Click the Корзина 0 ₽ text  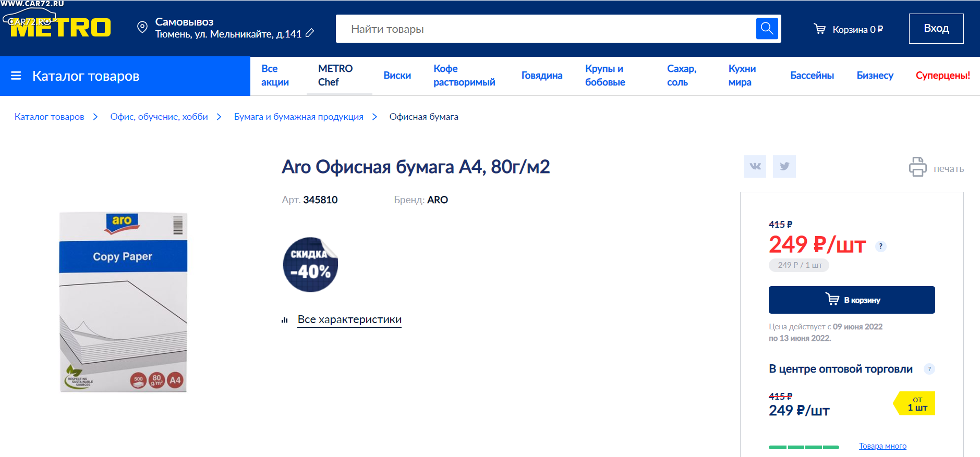click(x=857, y=30)
